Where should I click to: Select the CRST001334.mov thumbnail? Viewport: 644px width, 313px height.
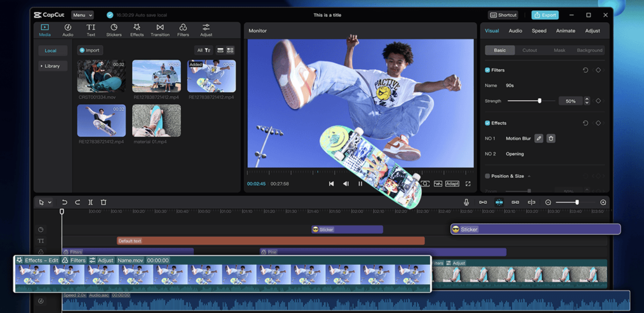[x=101, y=76]
